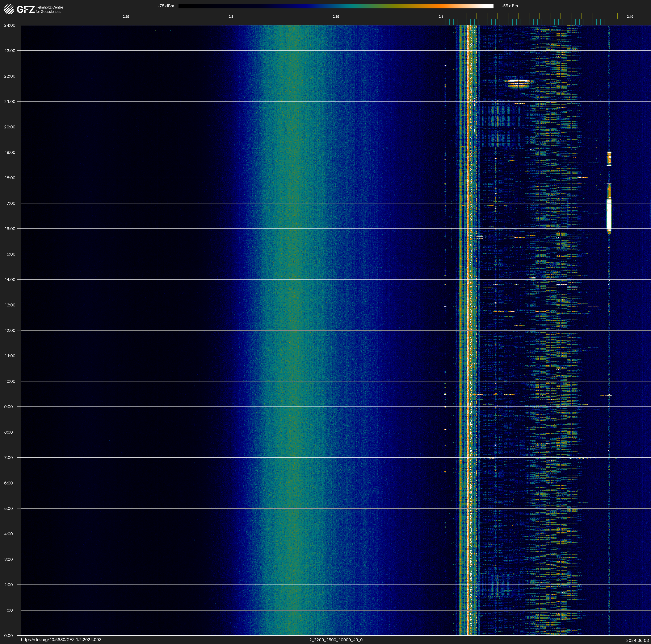Click the 2.35 frequency axis label
The height and width of the screenshot is (644, 651).
(336, 17)
